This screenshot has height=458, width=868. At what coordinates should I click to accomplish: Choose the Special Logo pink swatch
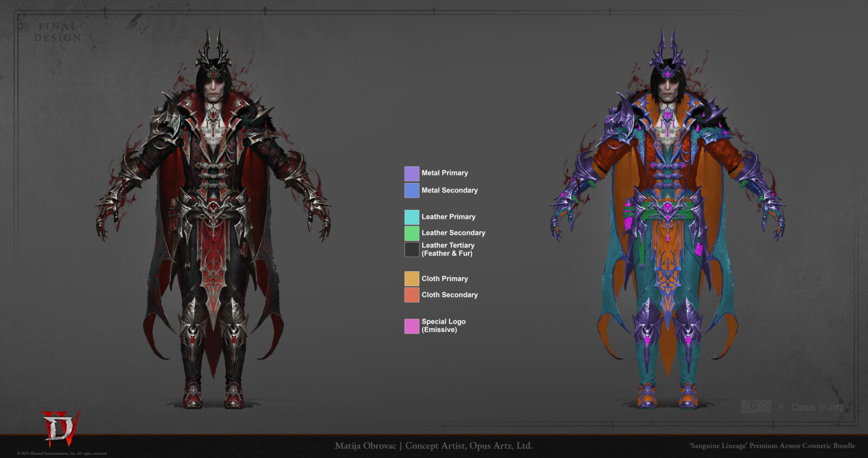pyautogui.click(x=412, y=326)
